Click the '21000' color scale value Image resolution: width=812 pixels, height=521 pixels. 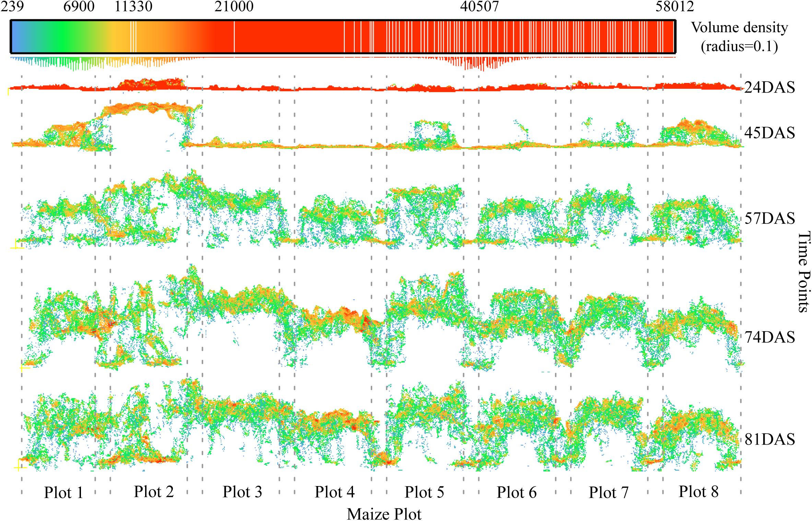pyautogui.click(x=234, y=6)
